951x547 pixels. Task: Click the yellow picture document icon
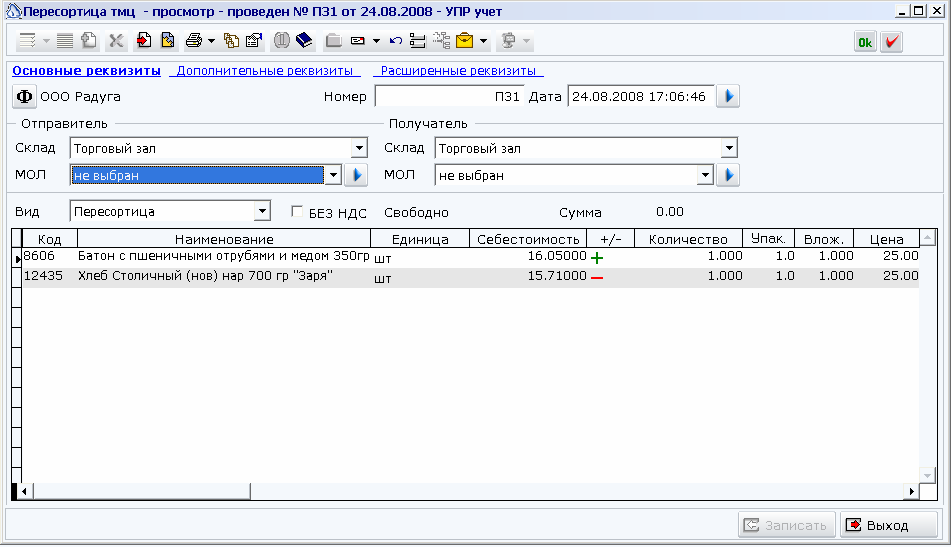click(168, 41)
